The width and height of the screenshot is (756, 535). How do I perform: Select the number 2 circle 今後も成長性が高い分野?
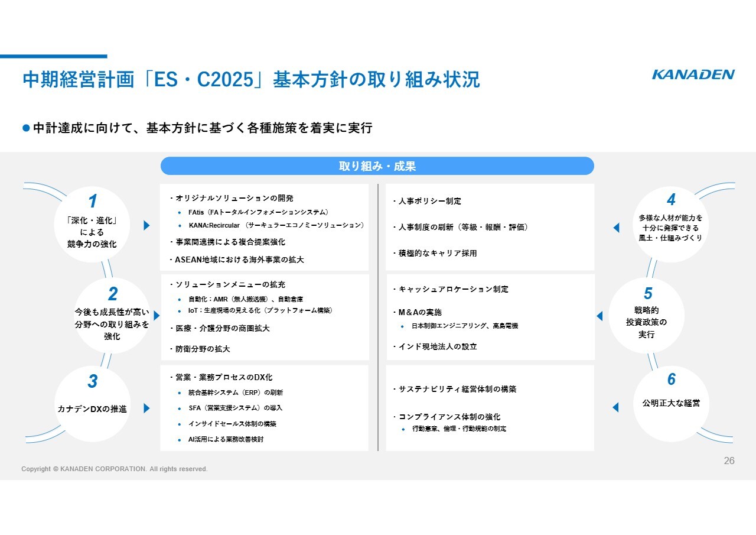[x=112, y=316]
